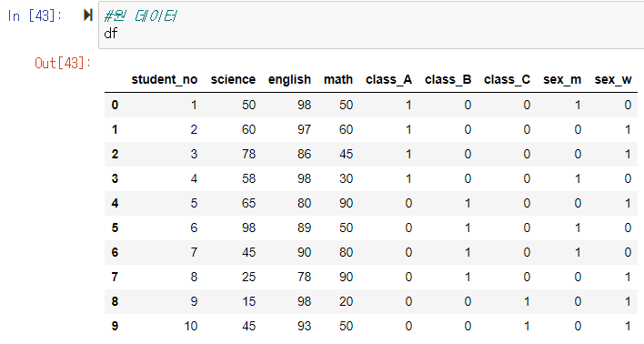The height and width of the screenshot is (344, 644).
Task: Click science value 25 in row 7
Action: (x=248, y=277)
